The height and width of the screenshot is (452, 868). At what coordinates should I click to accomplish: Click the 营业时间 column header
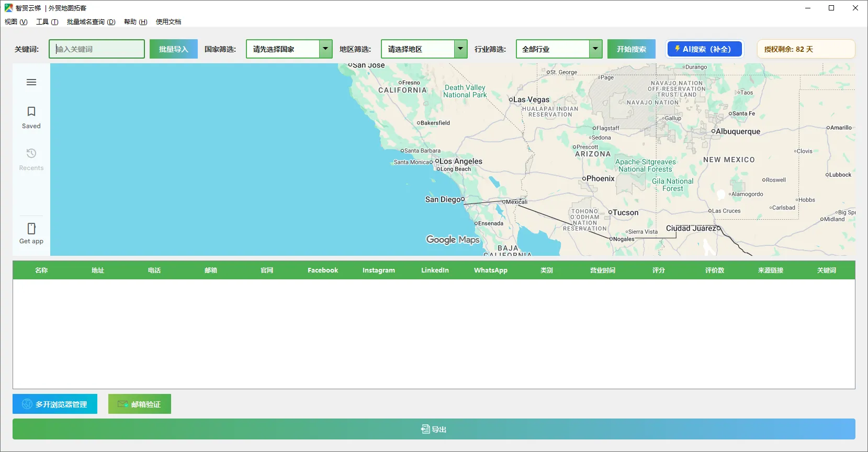[603, 270]
